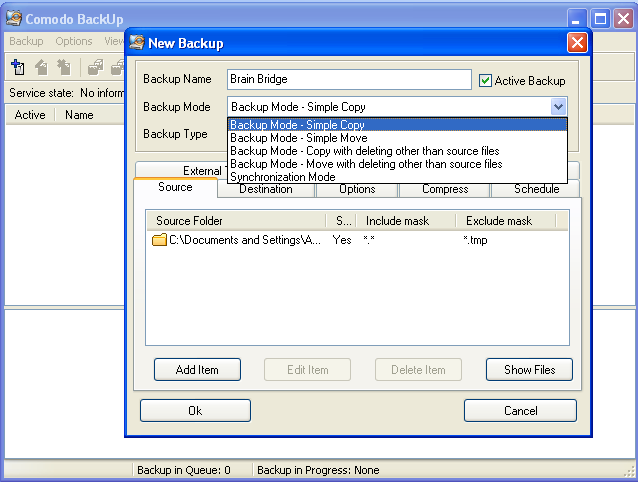Select Backup Mode - Simple Copy option

coord(397,124)
